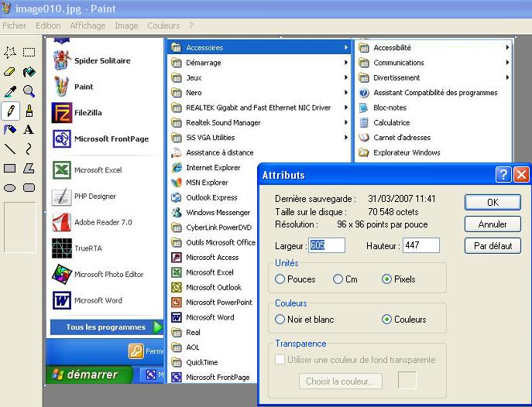Select the Ellipse shape tool

coord(10,187)
